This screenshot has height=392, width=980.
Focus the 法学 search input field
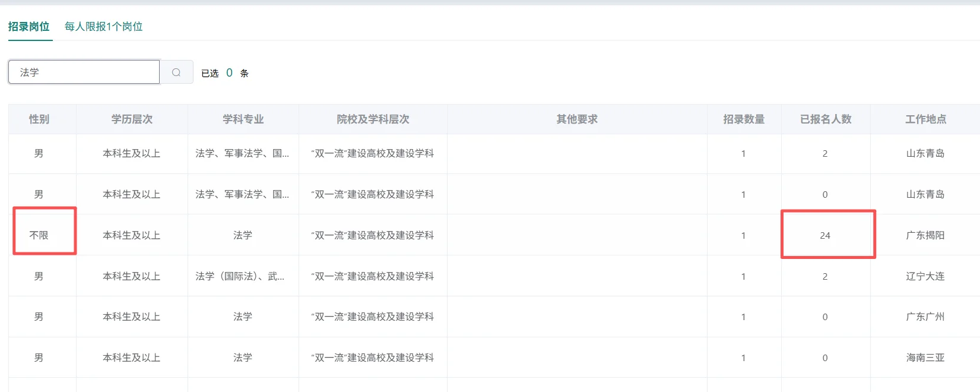[84, 72]
